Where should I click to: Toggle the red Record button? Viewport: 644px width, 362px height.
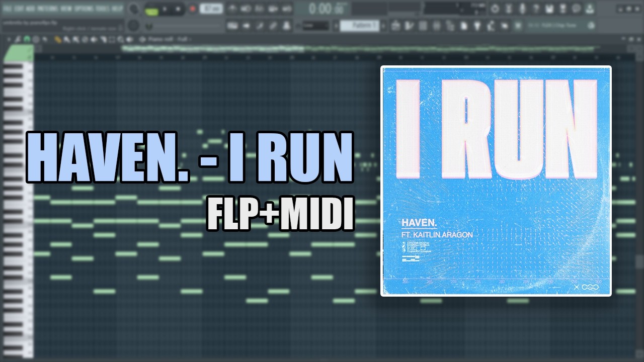coord(193,9)
